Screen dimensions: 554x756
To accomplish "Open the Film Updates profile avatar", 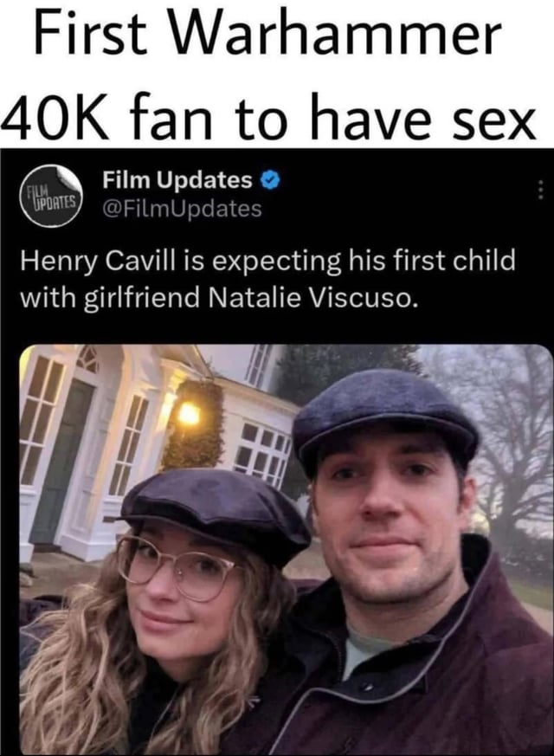I will [52, 197].
